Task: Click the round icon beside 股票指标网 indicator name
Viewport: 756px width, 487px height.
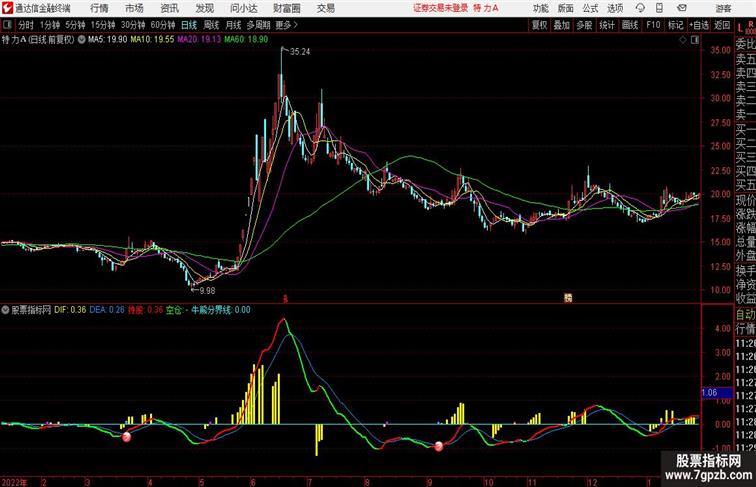Action: point(5,310)
